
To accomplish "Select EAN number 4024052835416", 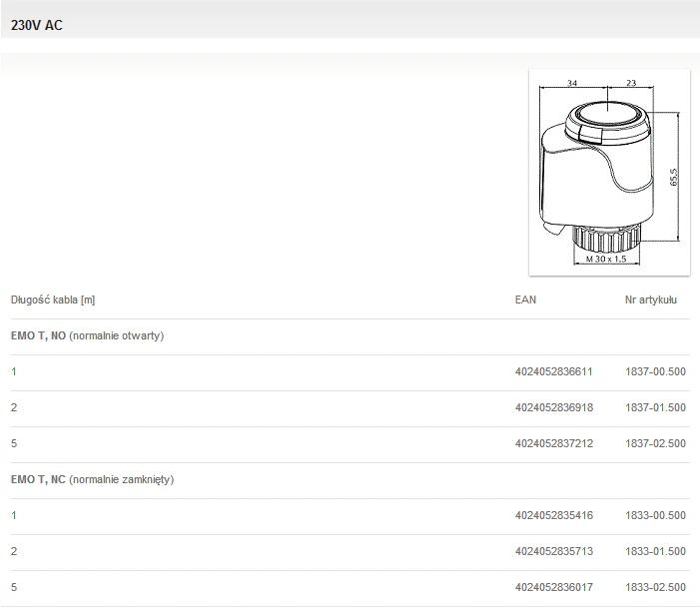I will point(553,515).
